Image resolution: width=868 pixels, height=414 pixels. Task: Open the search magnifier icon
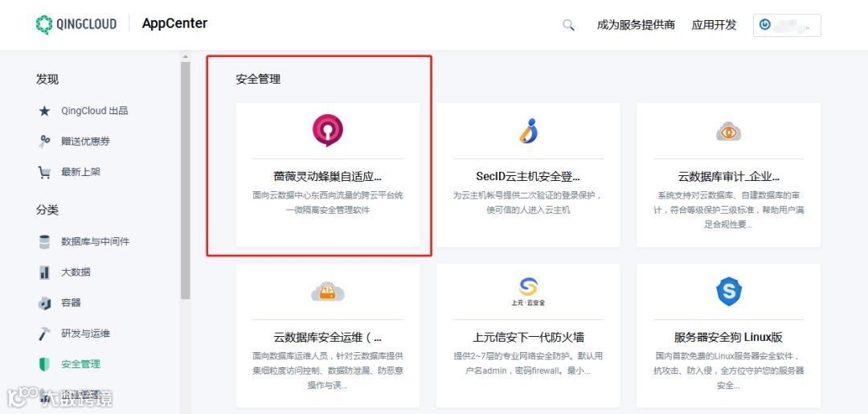click(568, 25)
